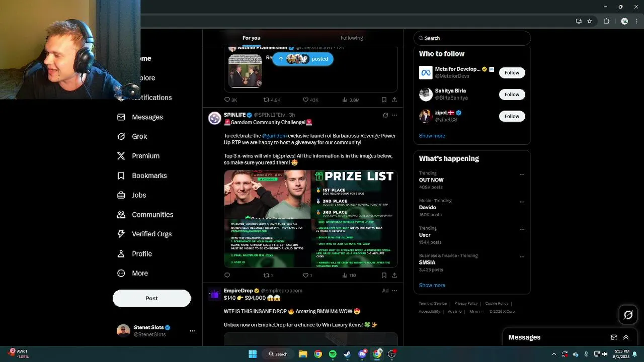
Task: Open Spotify from the taskbar
Action: pos(333,354)
